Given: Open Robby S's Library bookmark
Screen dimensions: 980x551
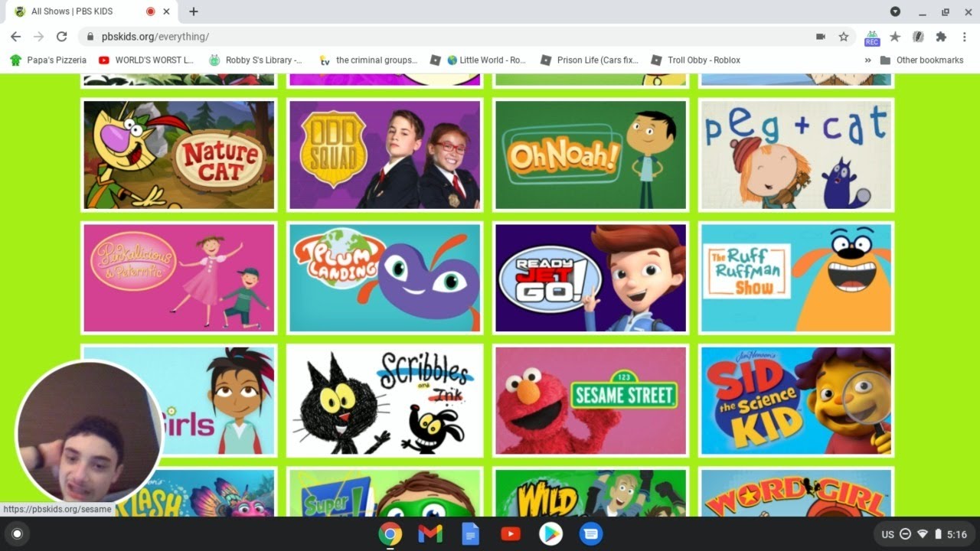Looking at the screenshot, I should (256, 60).
